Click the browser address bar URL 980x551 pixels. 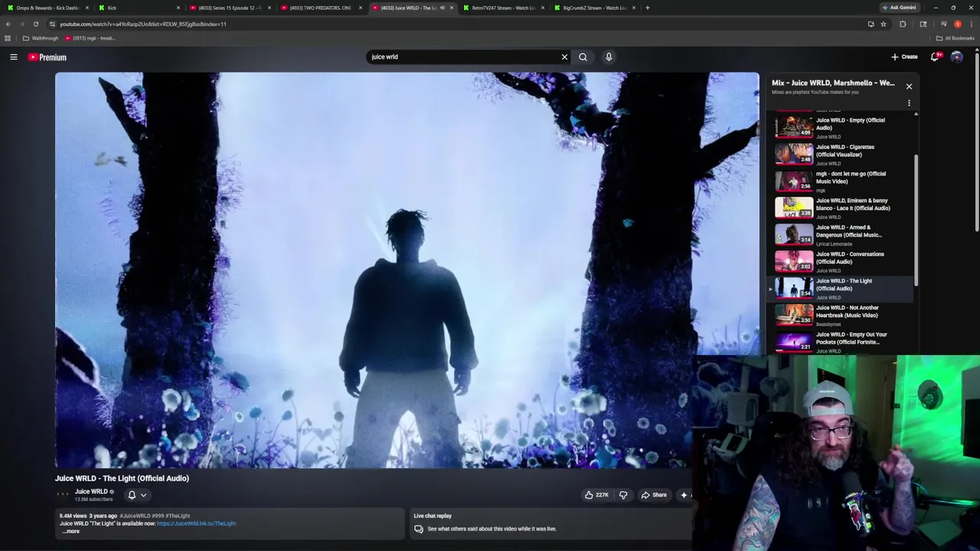143,24
